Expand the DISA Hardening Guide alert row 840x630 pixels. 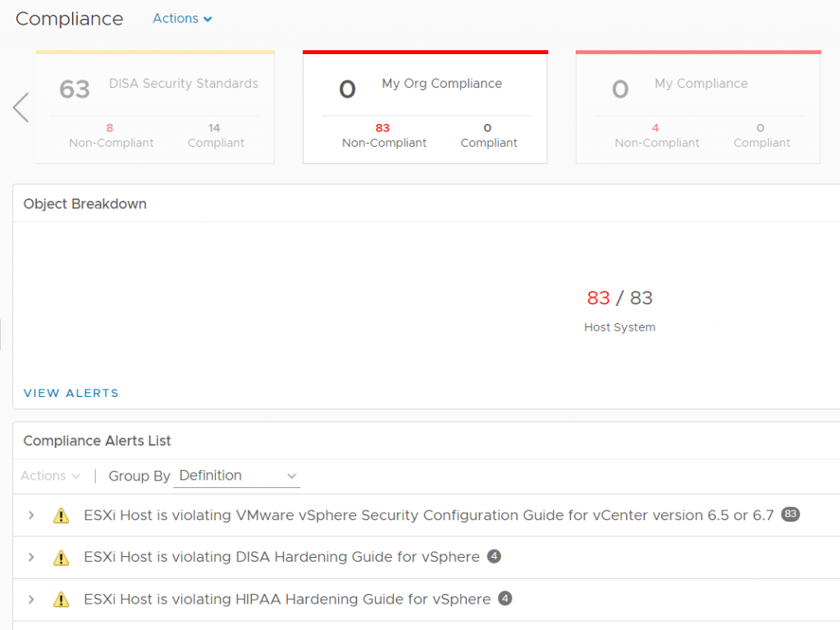[31, 557]
